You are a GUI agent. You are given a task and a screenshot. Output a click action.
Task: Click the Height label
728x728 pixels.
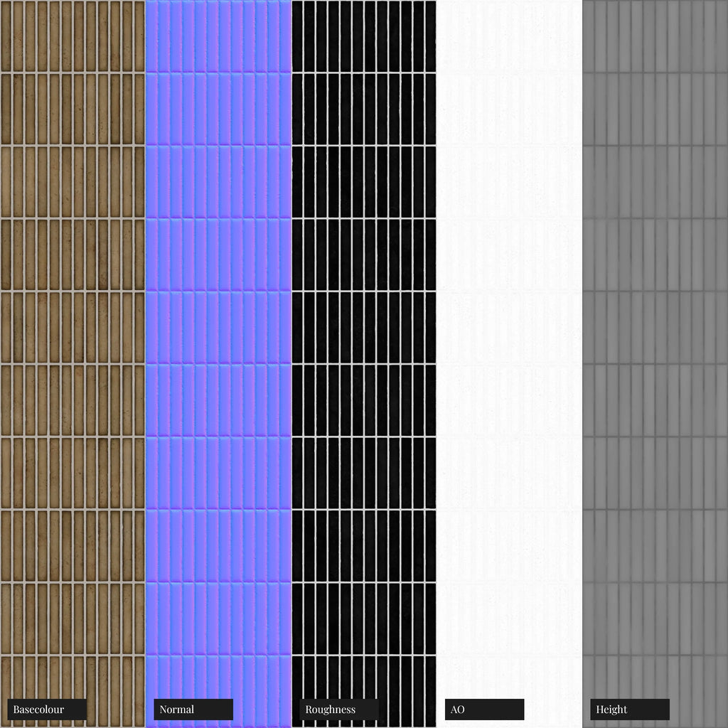[x=612, y=710]
